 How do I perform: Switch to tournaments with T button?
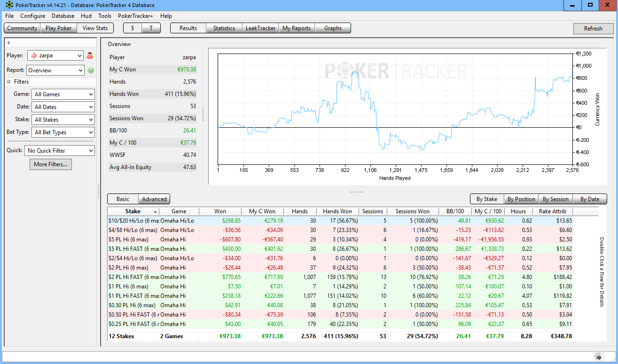(151, 28)
